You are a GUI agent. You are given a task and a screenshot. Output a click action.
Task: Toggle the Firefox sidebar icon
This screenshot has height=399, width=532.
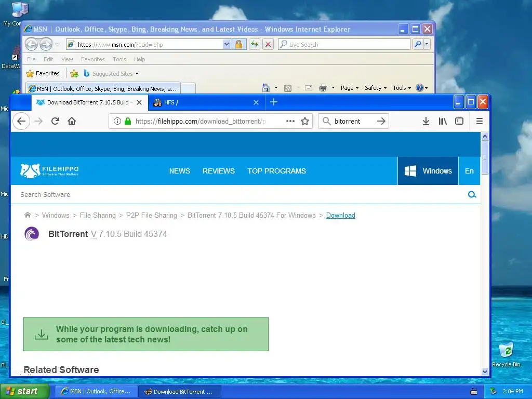click(459, 121)
